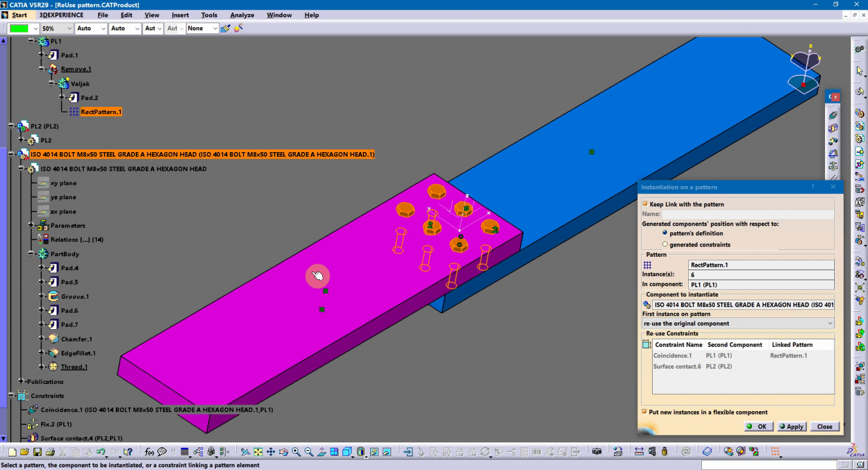Click OK to confirm pattern instantiation
The width and height of the screenshot is (868, 470).
(757, 426)
